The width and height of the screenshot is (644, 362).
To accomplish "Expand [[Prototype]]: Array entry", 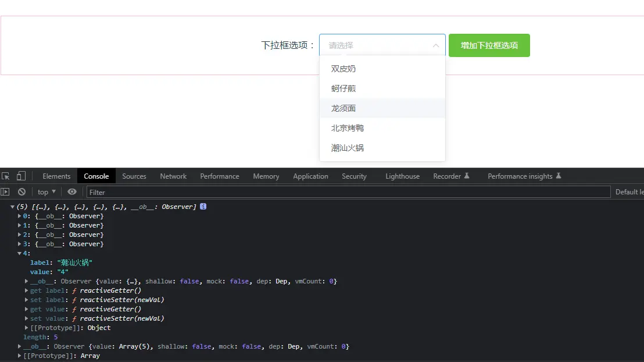I will coord(19,356).
